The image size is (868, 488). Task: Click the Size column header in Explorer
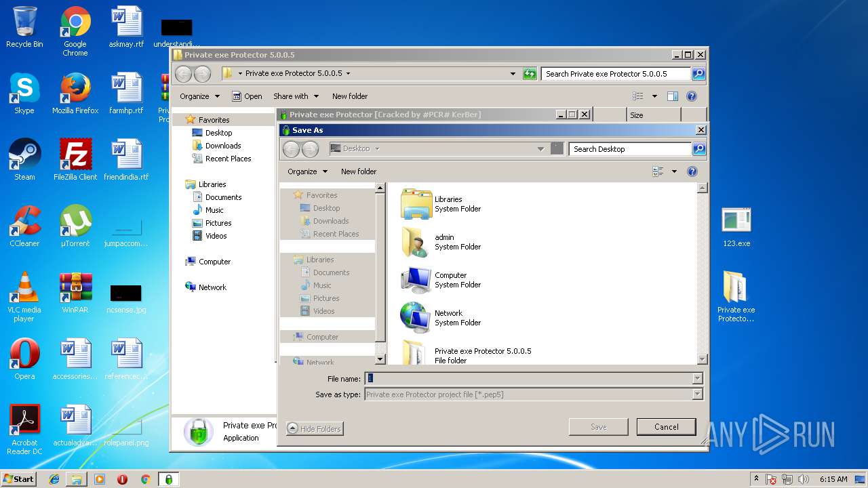[653, 115]
